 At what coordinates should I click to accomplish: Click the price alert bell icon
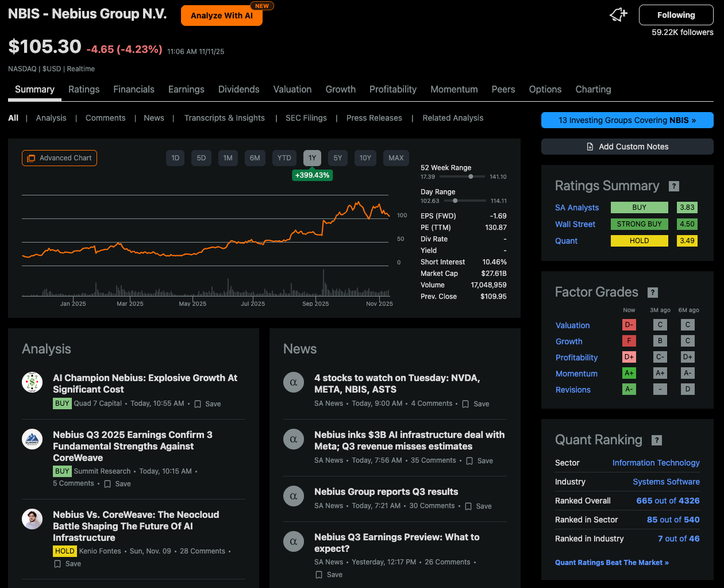click(618, 15)
